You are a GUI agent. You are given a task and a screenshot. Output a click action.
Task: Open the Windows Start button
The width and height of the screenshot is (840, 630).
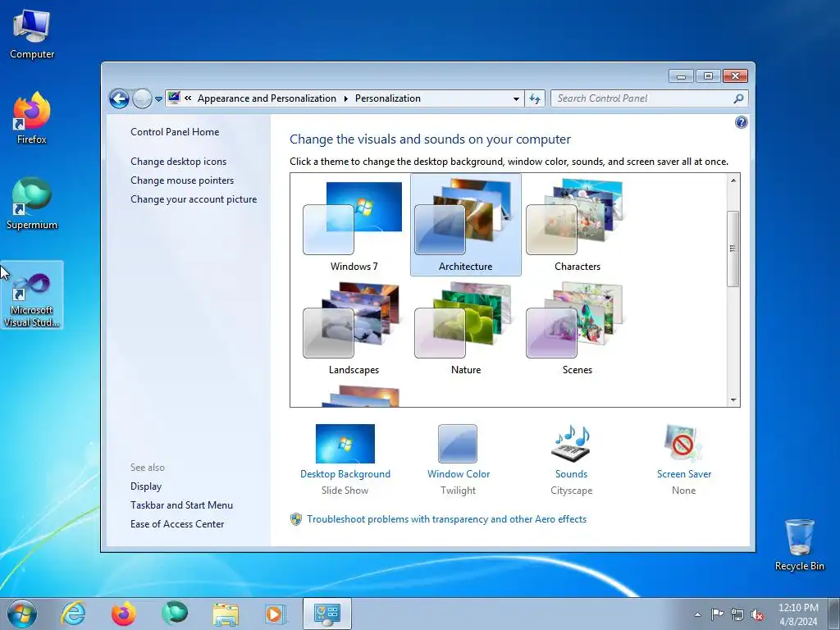pos(22,614)
